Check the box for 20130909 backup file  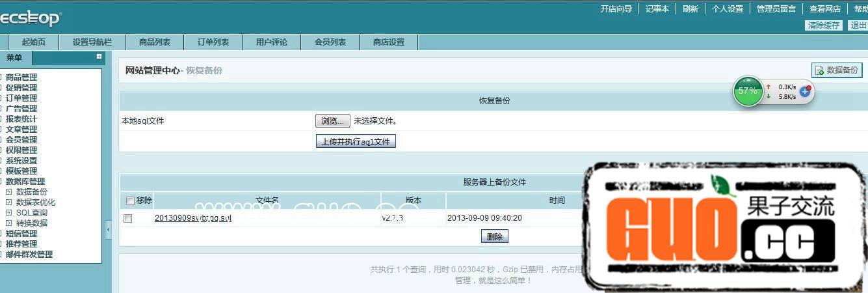click(128, 219)
